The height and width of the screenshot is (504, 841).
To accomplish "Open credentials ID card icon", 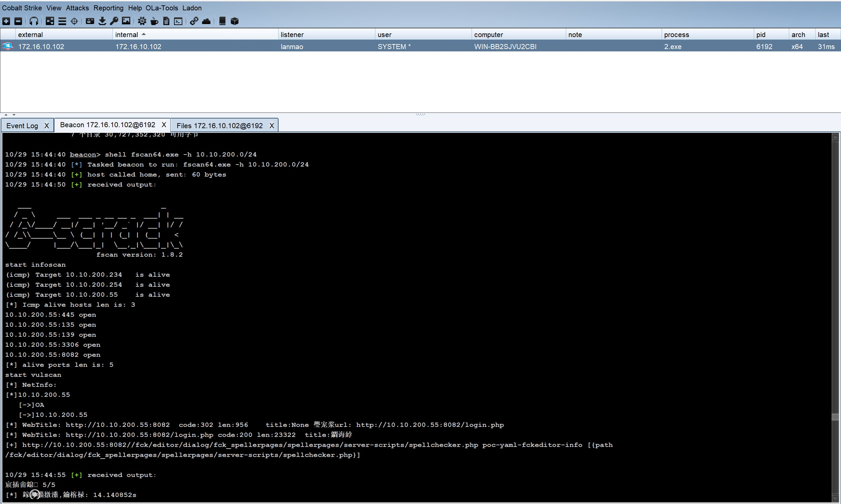I will 90,21.
